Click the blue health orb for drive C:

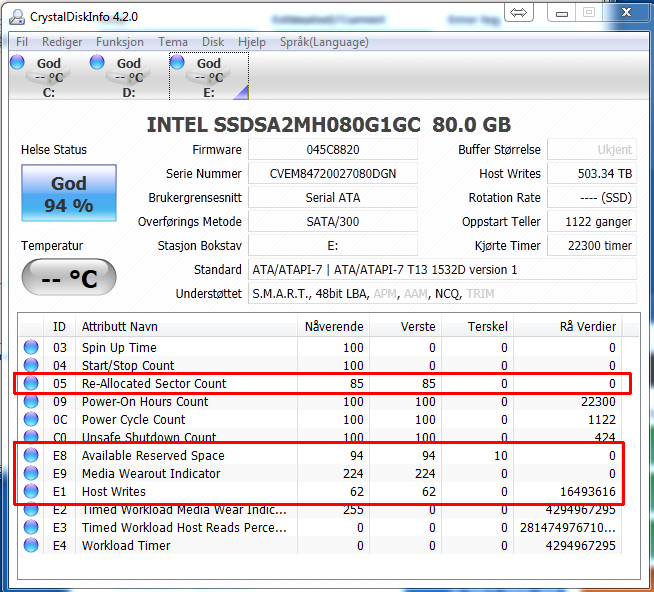(17, 62)
